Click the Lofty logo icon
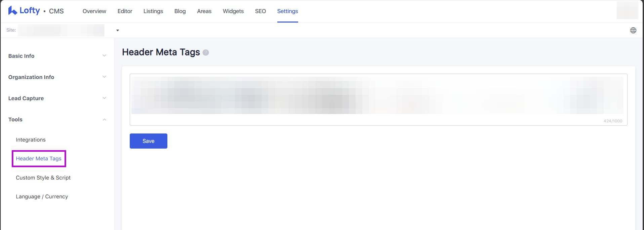This screenshot has width=644, height=230. [13, 11]
